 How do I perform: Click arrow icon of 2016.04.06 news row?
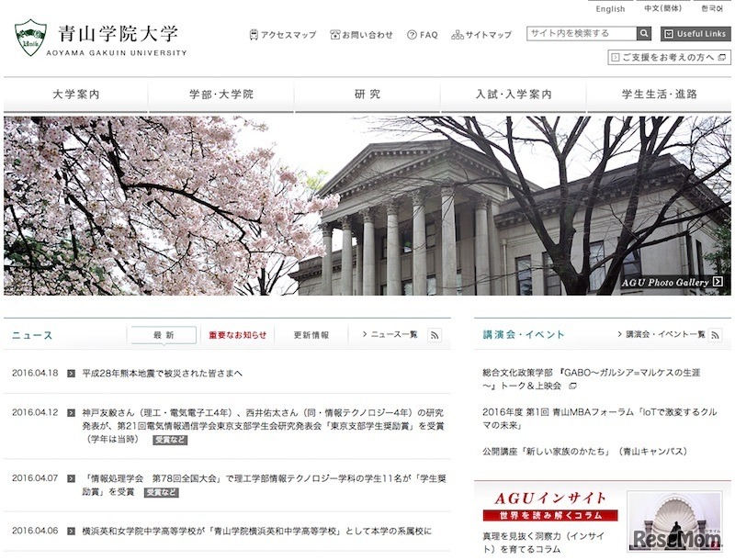(72, 531)
